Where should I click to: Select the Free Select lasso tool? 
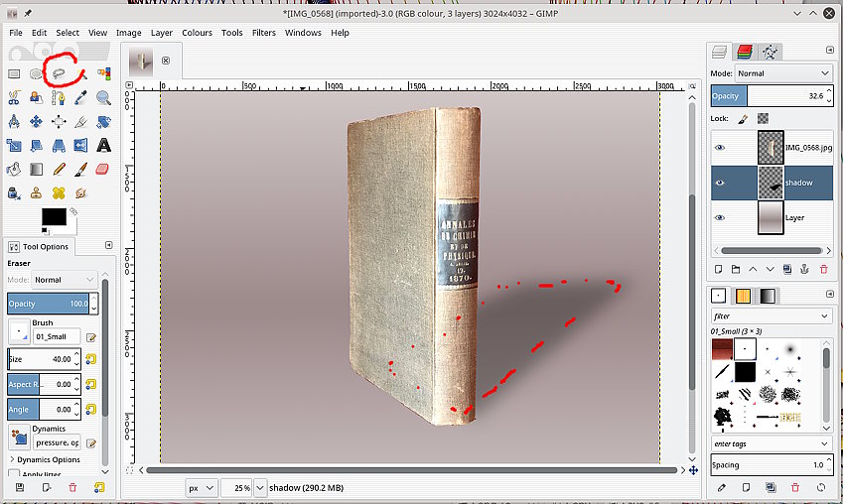[59, 73]
